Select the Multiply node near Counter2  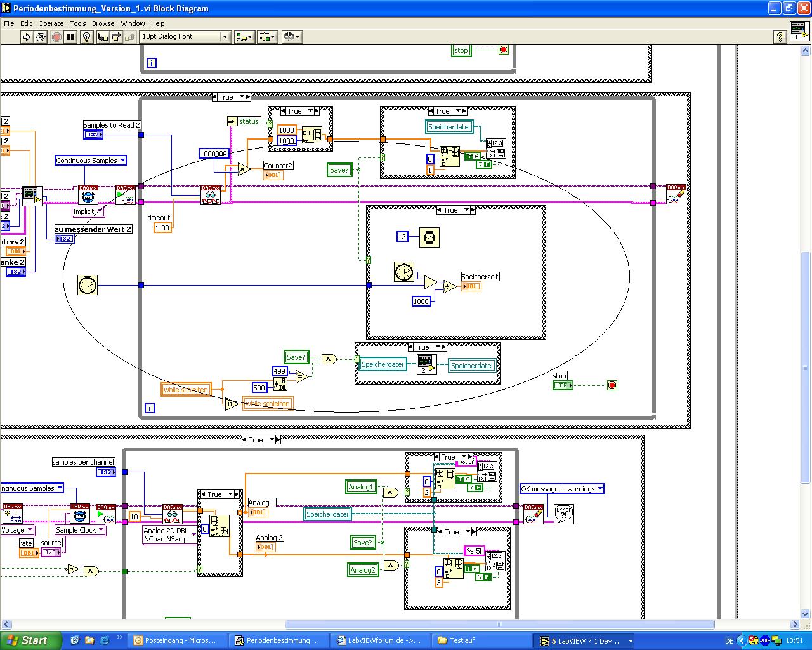coord(244,169)
